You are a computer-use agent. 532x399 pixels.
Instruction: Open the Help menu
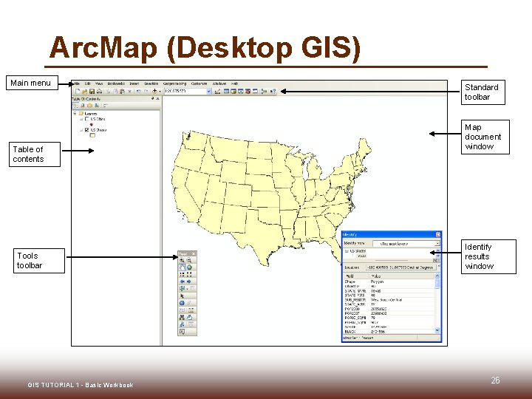(234, 83)
